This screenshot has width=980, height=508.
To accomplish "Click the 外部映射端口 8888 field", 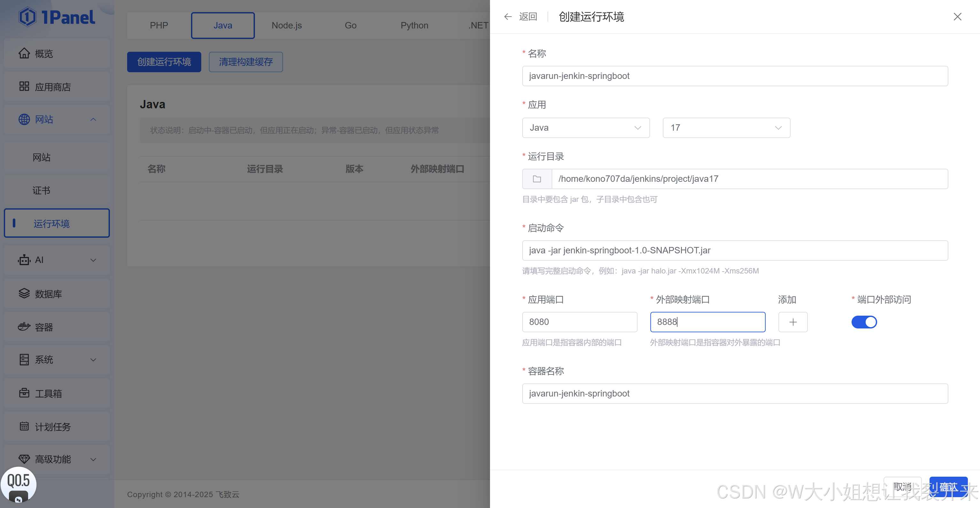I will point(708,322).
